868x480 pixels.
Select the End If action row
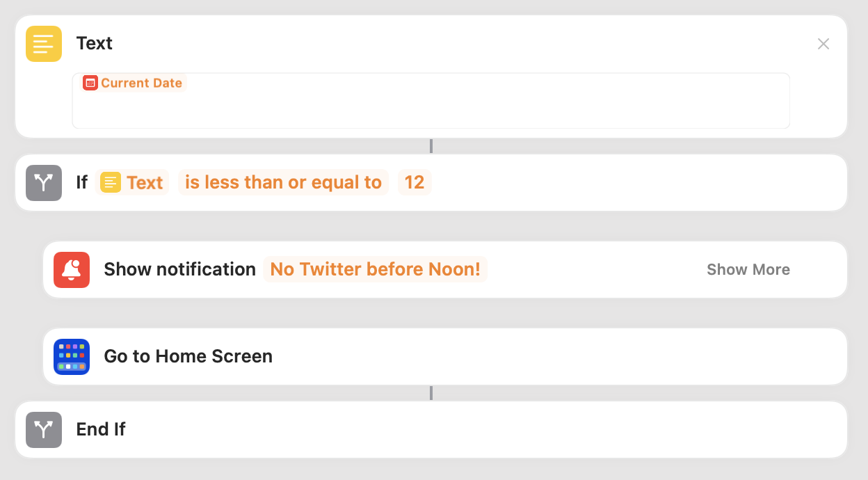[x=100, y=429]
